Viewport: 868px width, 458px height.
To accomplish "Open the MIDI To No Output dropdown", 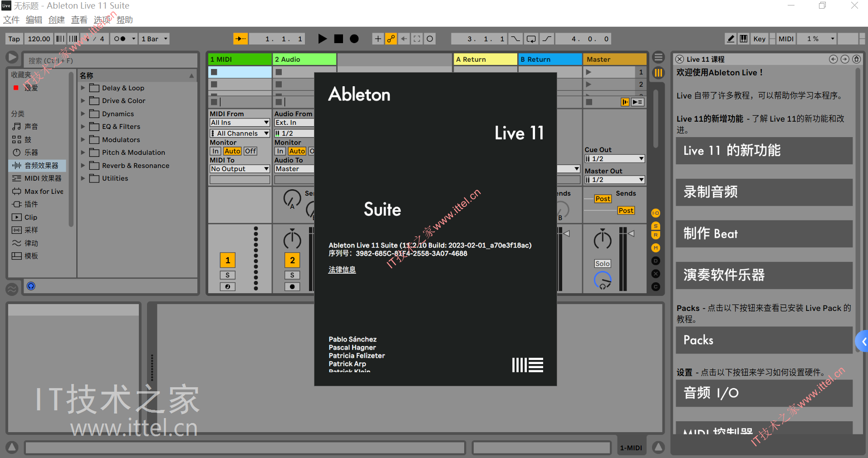I will (240, 169).
